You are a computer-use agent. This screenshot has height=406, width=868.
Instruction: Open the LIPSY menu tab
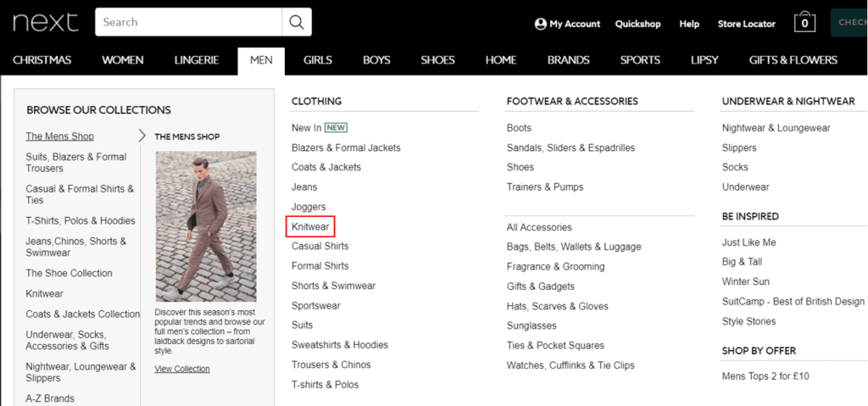point(704,60)
